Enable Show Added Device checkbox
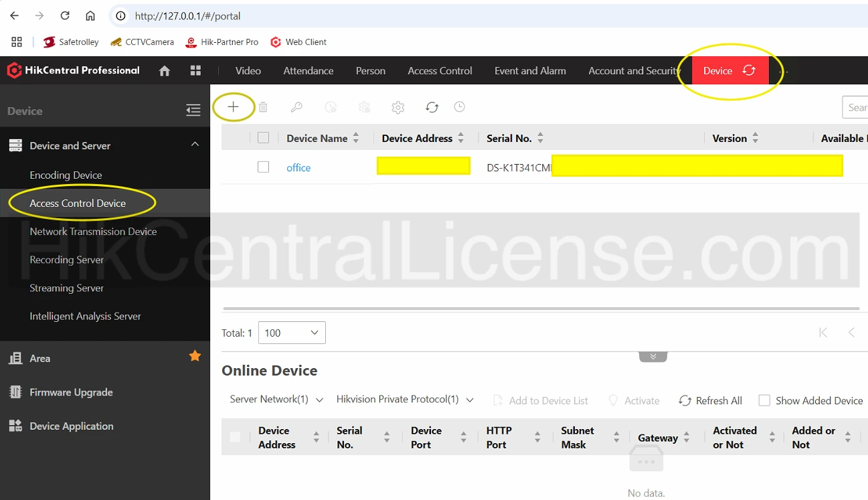Image resolution: width=868 pixels, height=500 pixels. pyautogui.click(x=764, y=400)
